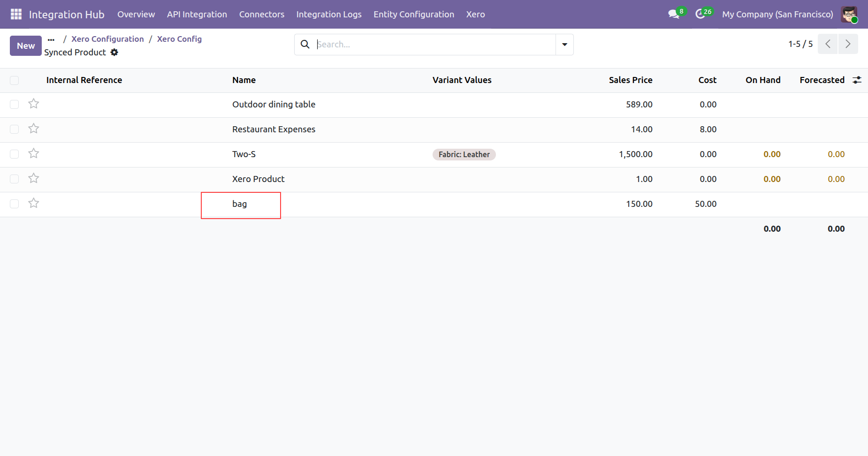
Task: Open the Outdoor dining table record
Action: pos(274,105)
